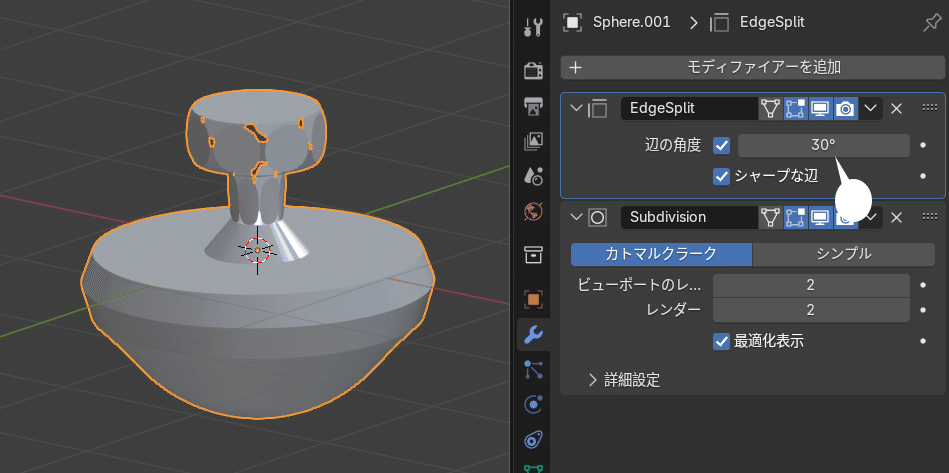949x473 pixels.
Task: Open Subdivision modifier extra options dropdown
Action: click(872, 217)
